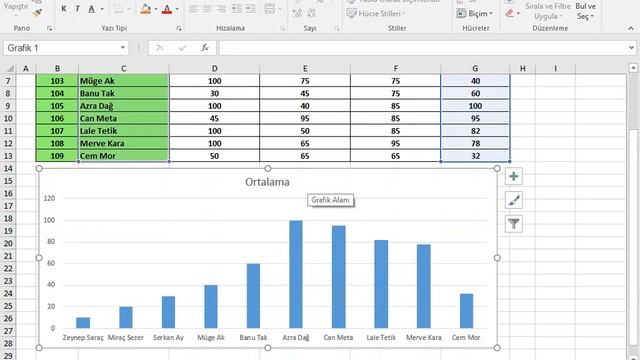Screen dimensions: 640x360
Task: Click the Banu Tak bar in chart
Action: click(x=253, y=296)
